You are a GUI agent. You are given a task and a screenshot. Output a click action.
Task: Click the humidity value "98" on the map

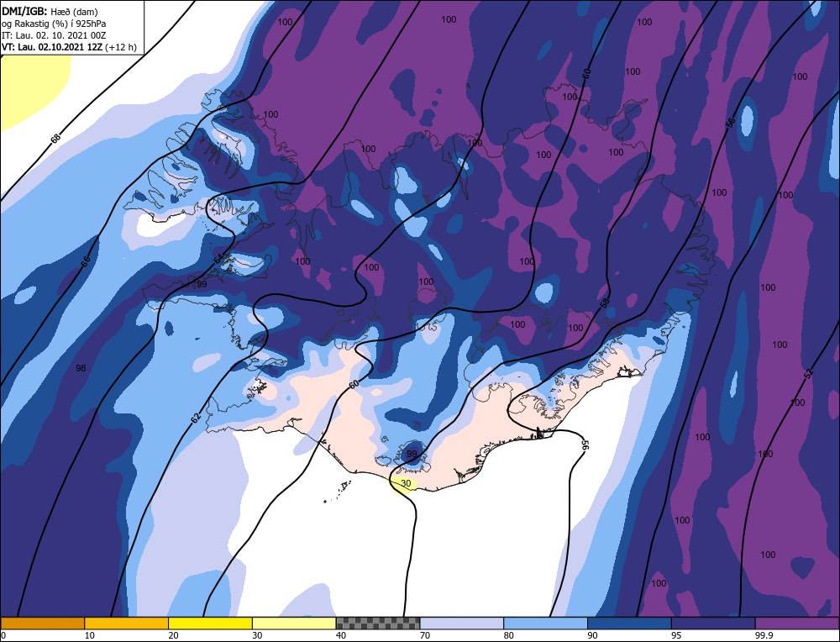point(81,368)
